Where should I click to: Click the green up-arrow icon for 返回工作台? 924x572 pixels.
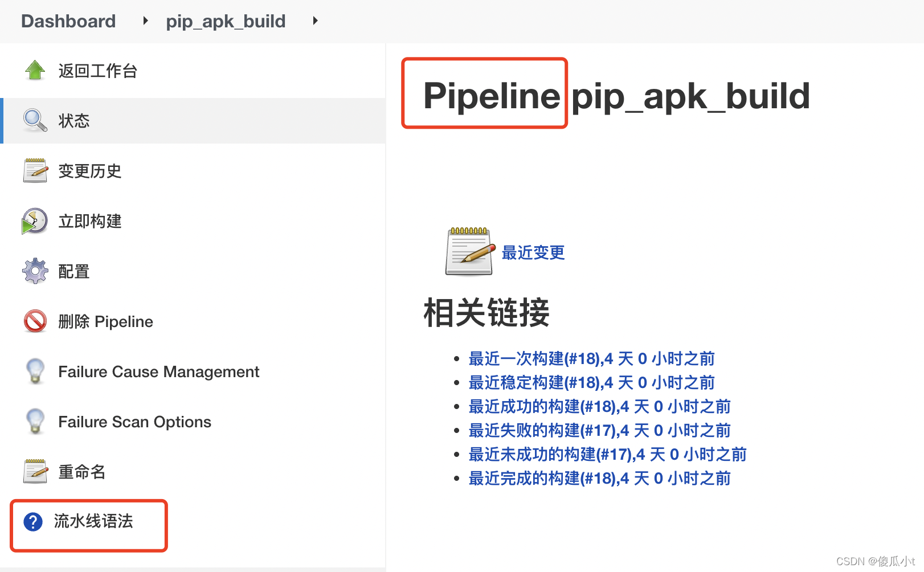[x=35, y=71]
